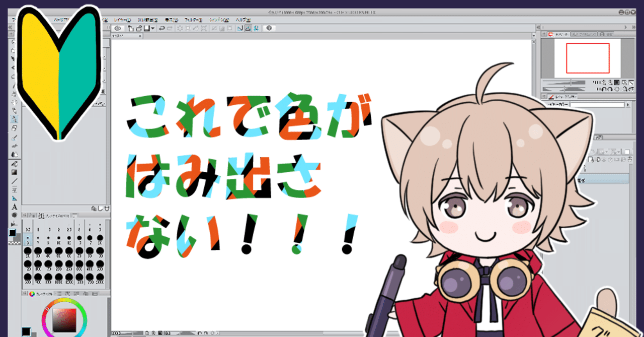This screenshot has height=337, width=644.
Task: Switch to the Color Slider tab icon
Action: click(x=58, y=294)
